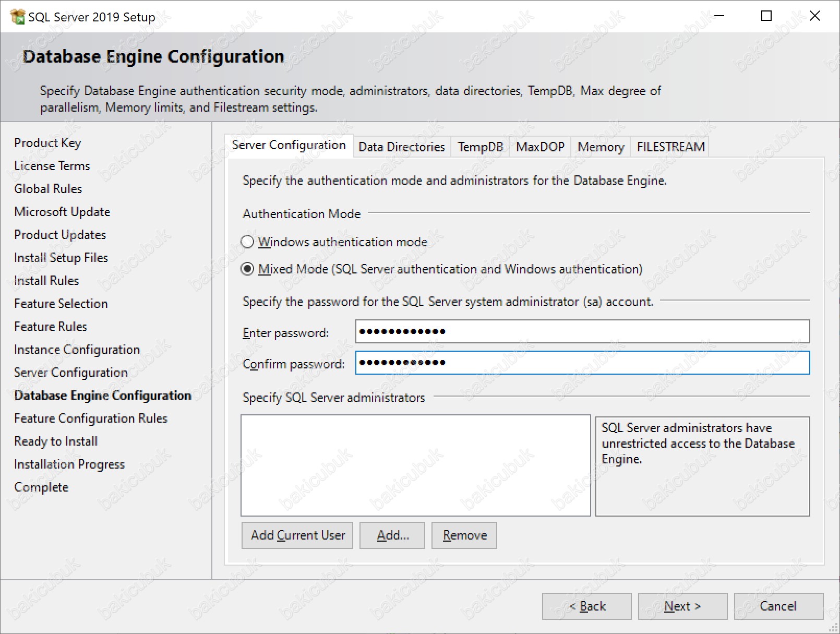840x634 pixels.
Task: Go back with the Back button
Action: click(x=587, y=606)
